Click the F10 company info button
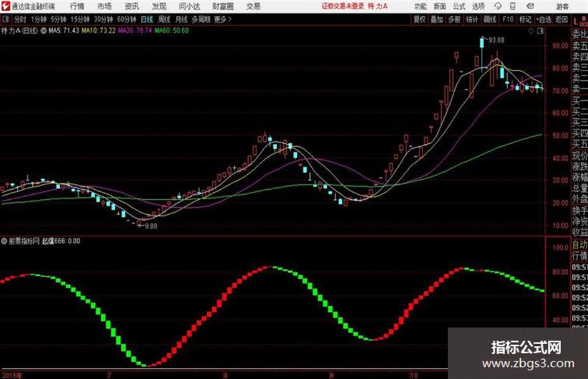588x379 pixels. 508,19
